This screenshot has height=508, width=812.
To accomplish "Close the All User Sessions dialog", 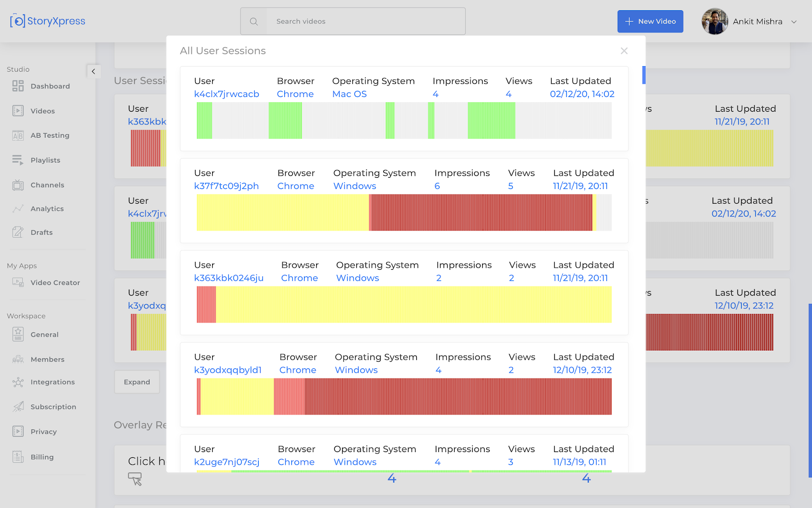I will [x=624, y=51].
